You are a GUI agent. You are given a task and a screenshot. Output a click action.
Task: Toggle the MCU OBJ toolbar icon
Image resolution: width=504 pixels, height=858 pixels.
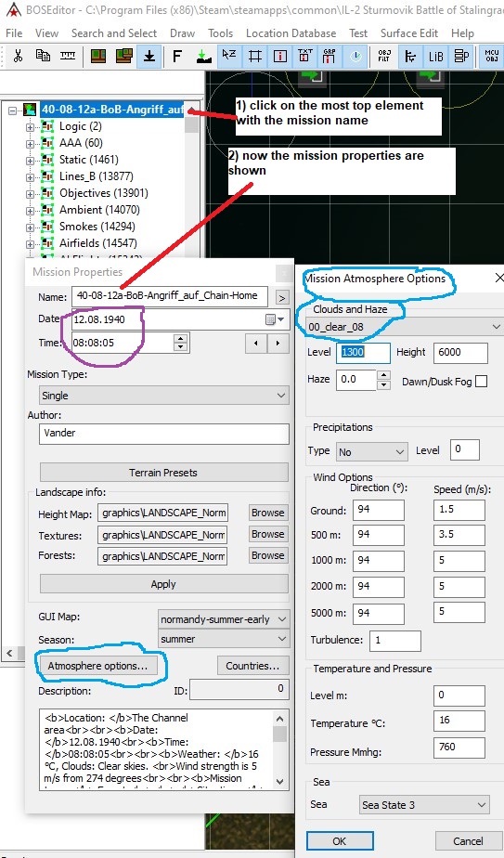pyautogui.click(x=491, y=57)
